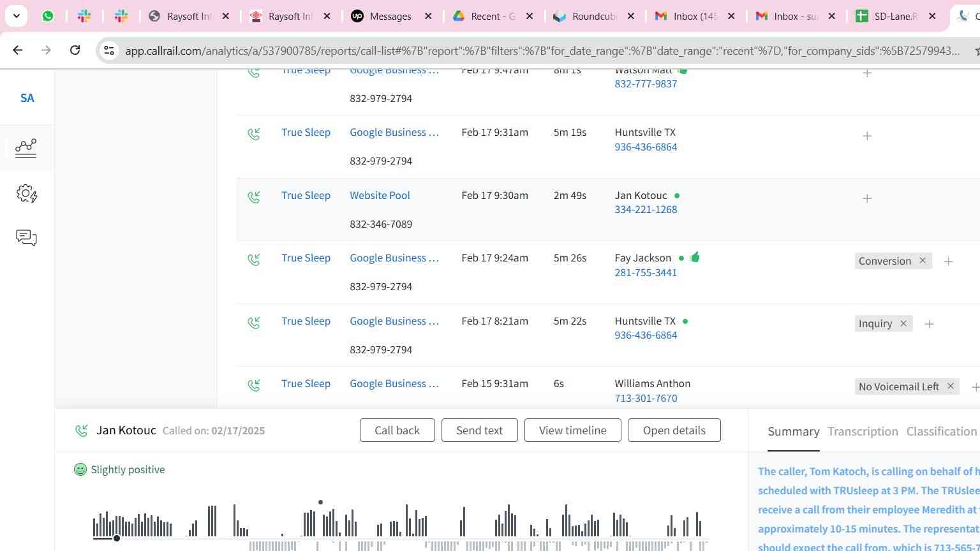Click inbound call icon for Jan Kotouc row
980x551 pixels.
[x=254, y=196]
